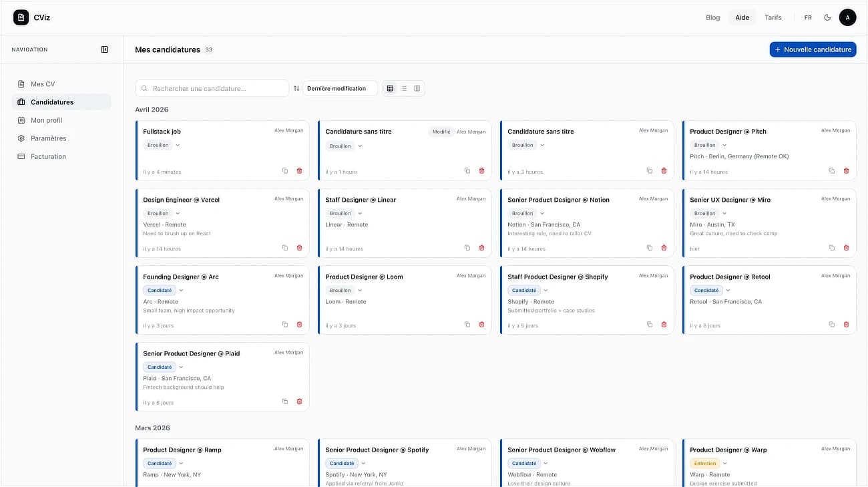
Task: Duplicate Founding Designer @ Arc application
Action: (x=285, y=325)
